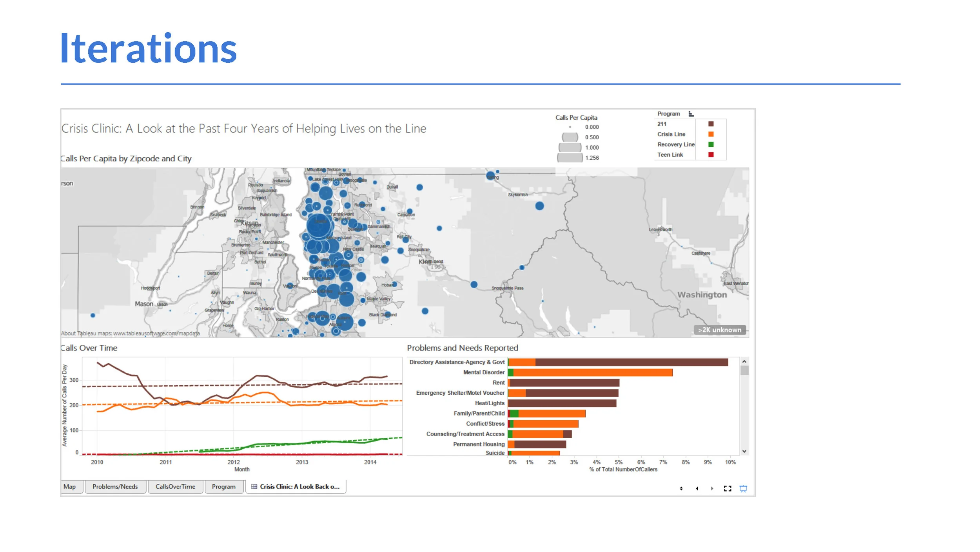Switch to the CallsOverTime tab

click(175, 486)
